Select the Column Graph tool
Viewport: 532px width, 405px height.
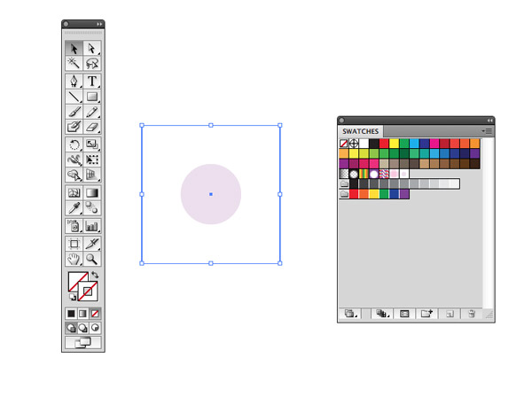coord(92,226)
